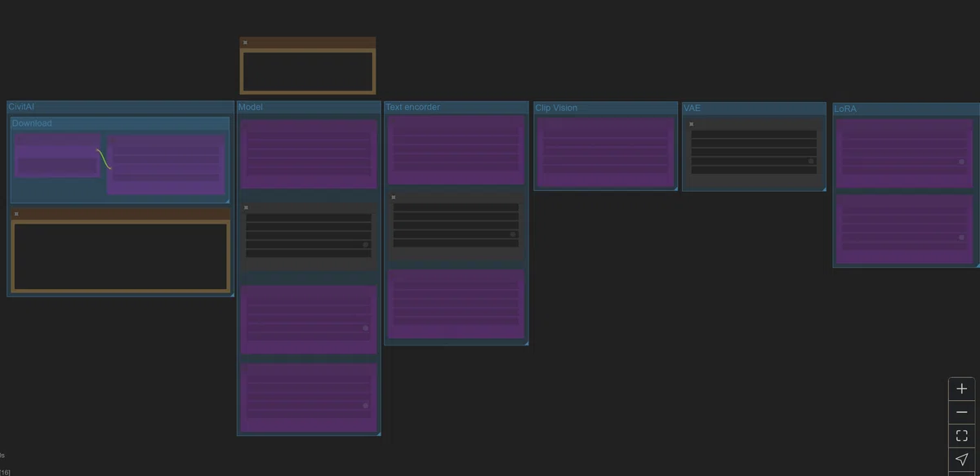
Task: Click the collapse dot on the VAE node
Action: click(691, 124)
